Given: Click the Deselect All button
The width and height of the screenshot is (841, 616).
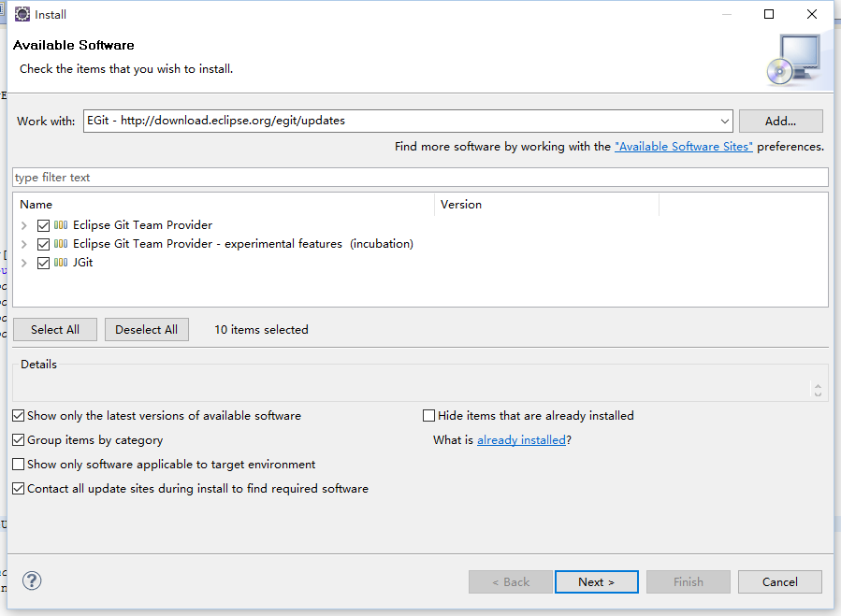Looking at the screenshot, I should (147, 330).
